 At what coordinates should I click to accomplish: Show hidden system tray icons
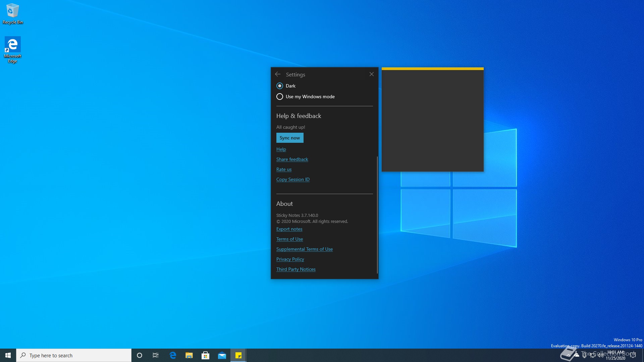coord(568,355)
